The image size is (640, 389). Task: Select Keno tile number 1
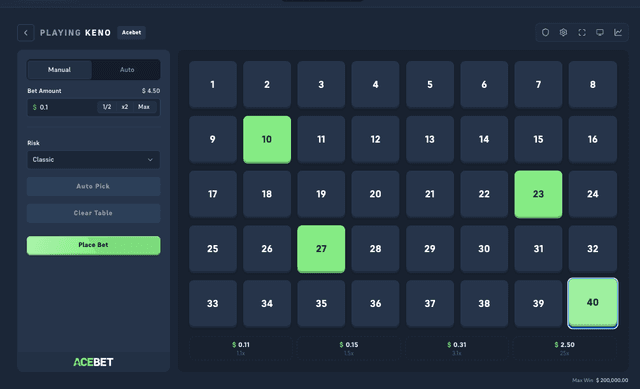tap(213, 84)
